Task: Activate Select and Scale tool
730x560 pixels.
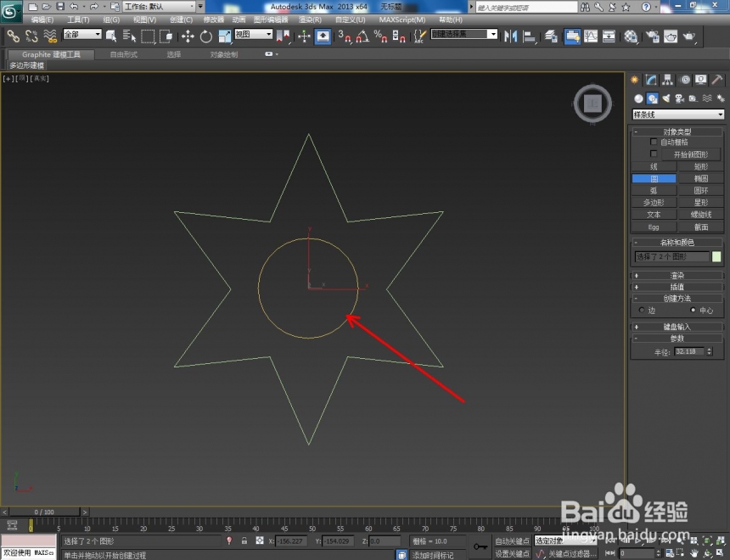Action: [x=224, y=36]
